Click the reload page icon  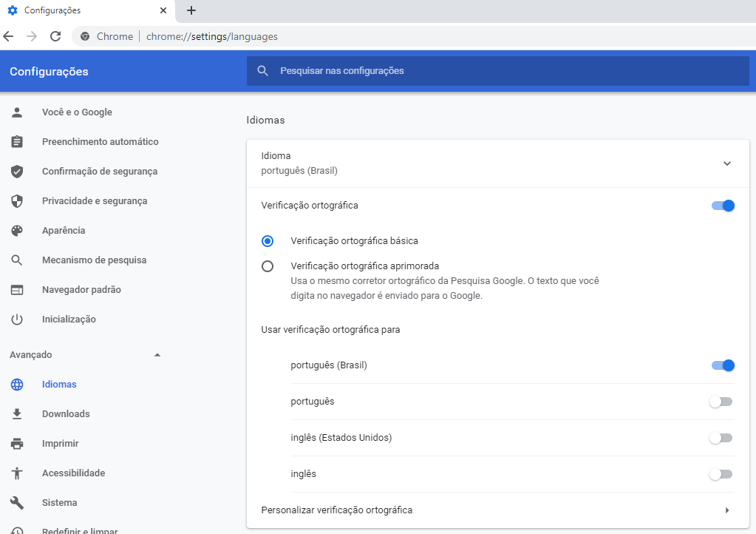click(x=55, y=36)
